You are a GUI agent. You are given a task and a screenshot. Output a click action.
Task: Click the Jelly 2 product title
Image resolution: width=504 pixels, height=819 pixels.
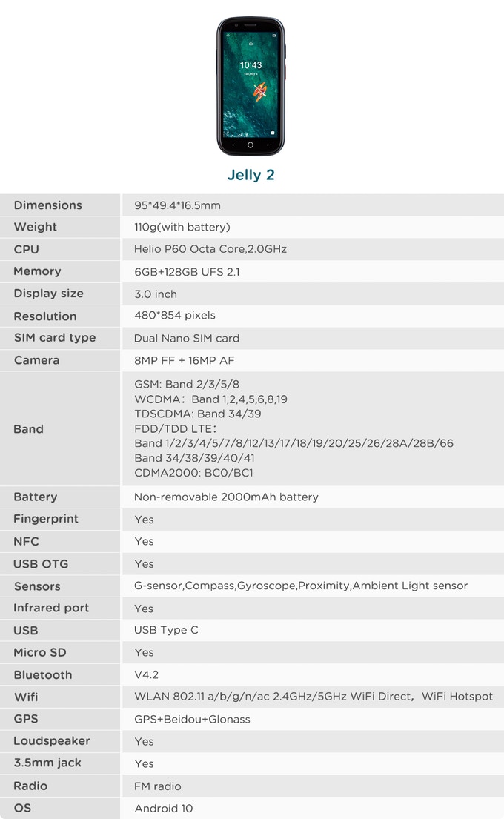coord(251,176)
